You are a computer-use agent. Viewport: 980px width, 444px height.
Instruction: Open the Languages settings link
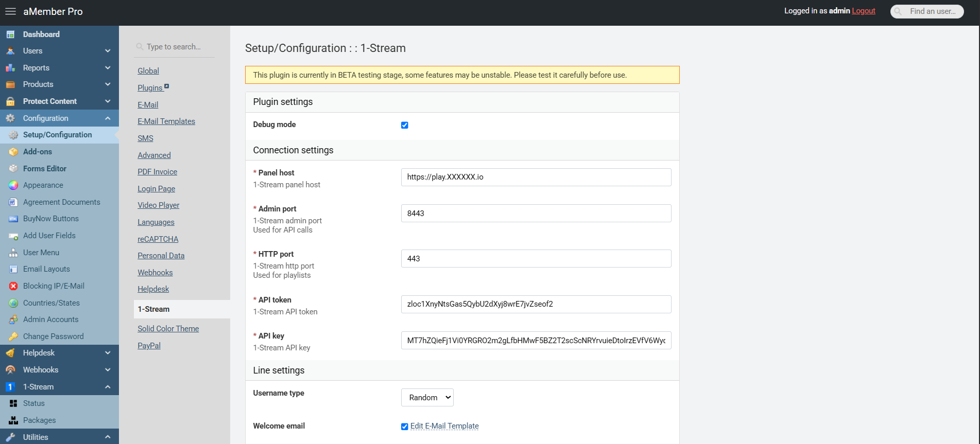point(156,222)
